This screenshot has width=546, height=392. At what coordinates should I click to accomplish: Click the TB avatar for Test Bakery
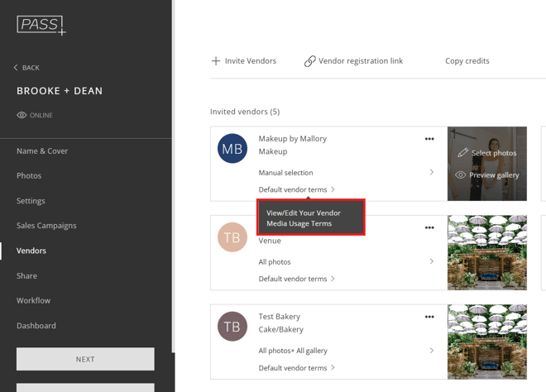pyautogui.click(x=232, y=327)
